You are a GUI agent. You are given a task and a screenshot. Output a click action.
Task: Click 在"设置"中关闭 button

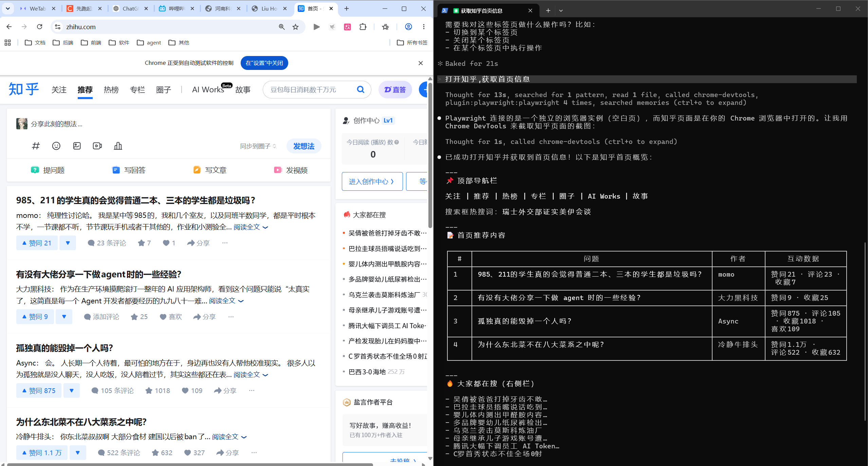pyautogui.click(x=264, y=63)
